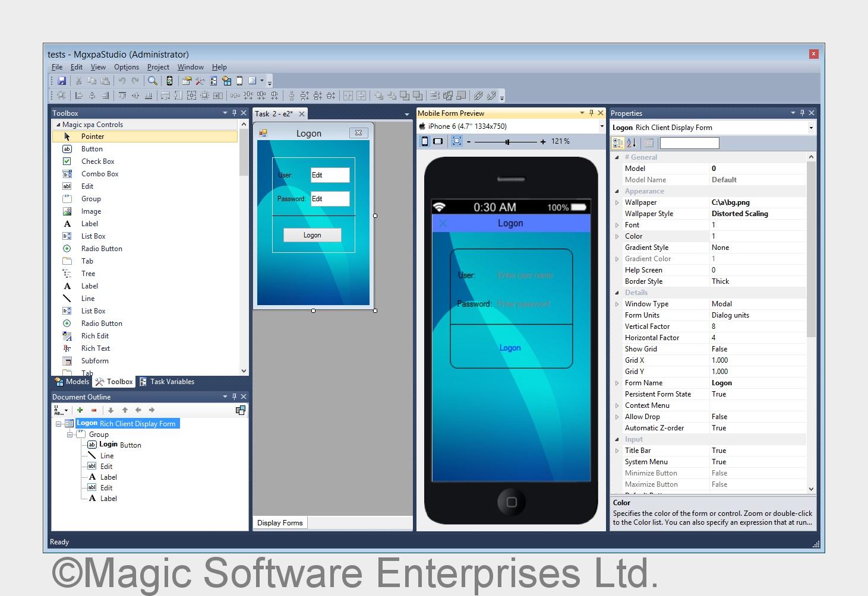Screen dimensions: 868x596
Task: Open Logon Rich Client Display Form object dropdown
Action: click(811, 128)
